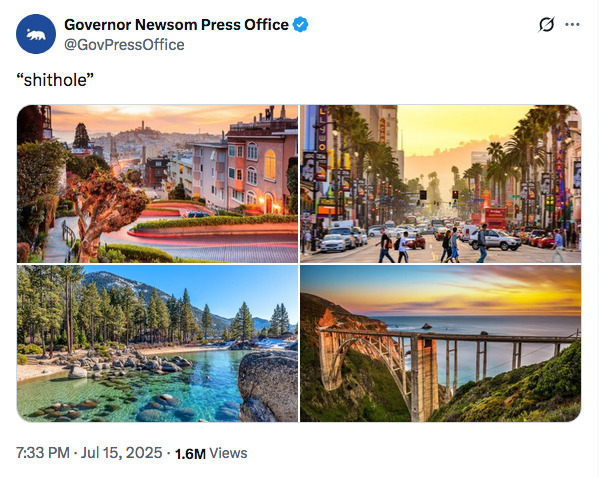Click the concrete bridge pillar in coastal photo
599x478 pixels.
tap(423, 376)
